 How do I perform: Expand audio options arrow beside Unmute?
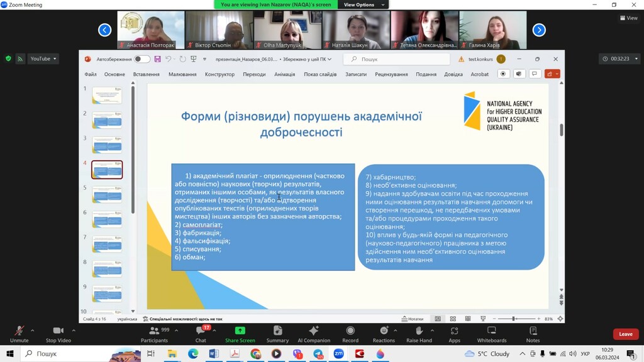click(32, 330)
